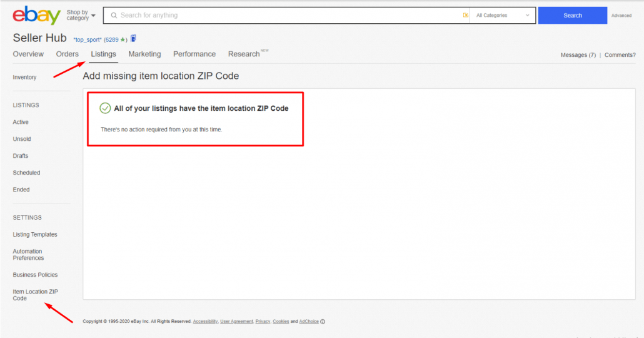
Task: Open the Shop by category dropdown
Action: click(81, 15)
